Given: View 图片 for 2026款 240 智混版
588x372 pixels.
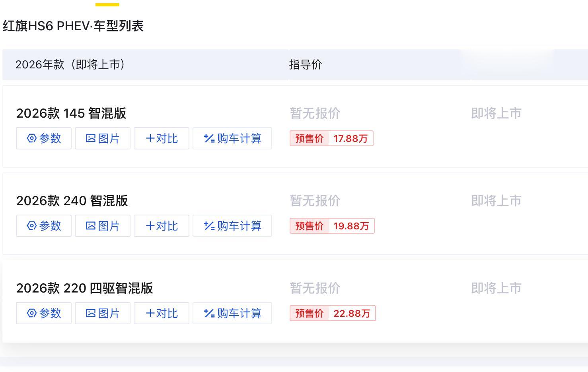Looking at the screenshot, I should [x=103, y=226].
